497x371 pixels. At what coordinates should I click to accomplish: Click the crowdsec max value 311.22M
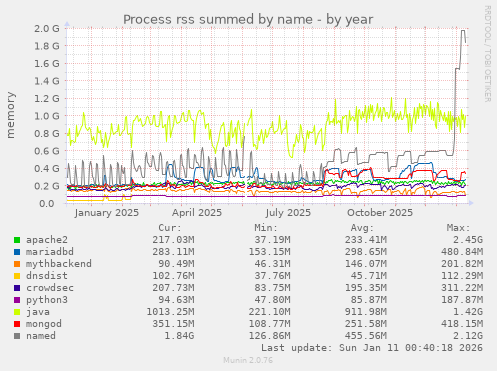462,288
